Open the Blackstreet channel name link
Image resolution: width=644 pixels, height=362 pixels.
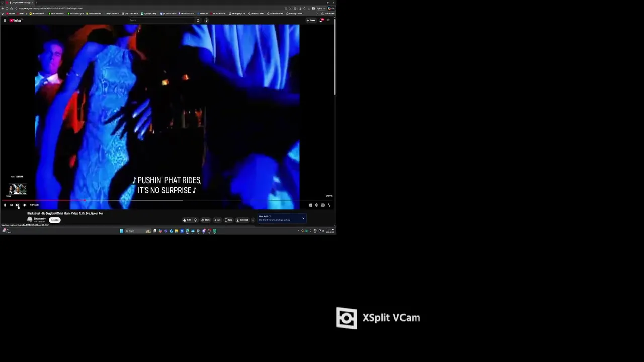(x=39, y=219)
